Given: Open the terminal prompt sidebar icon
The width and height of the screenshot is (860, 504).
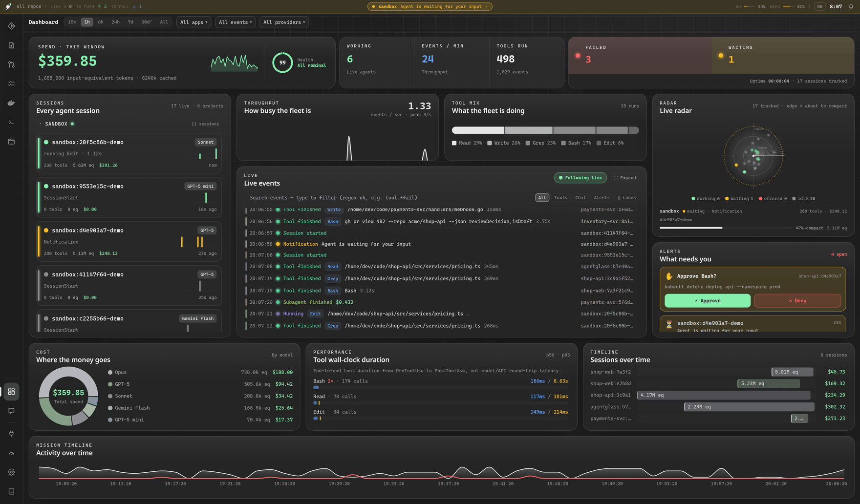Looking at the screenshot, I should coord(11,122).
